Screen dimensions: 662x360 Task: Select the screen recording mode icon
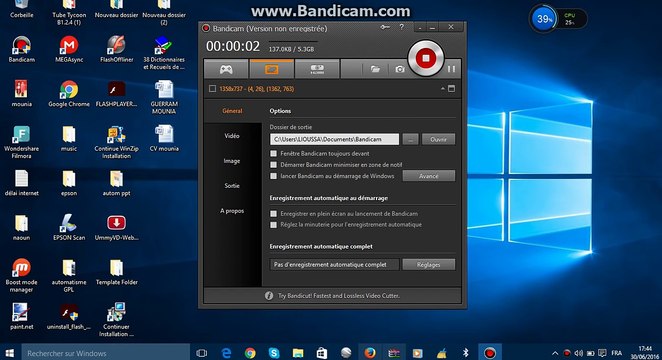pyautogui.click(x=271, y=69)
